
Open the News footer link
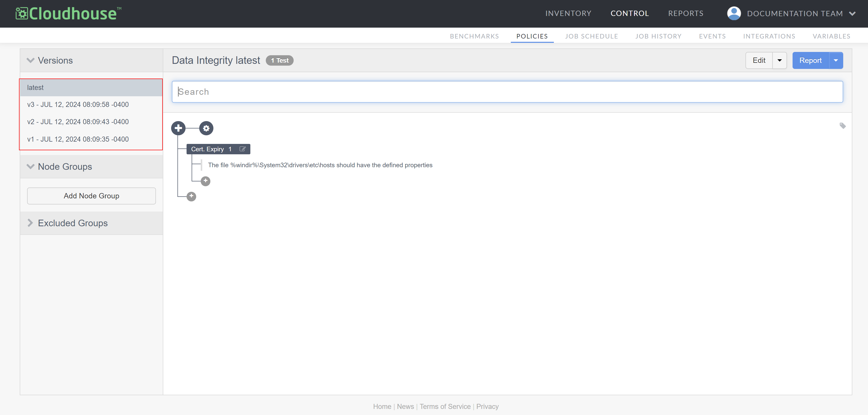click(x=405, y=407)
